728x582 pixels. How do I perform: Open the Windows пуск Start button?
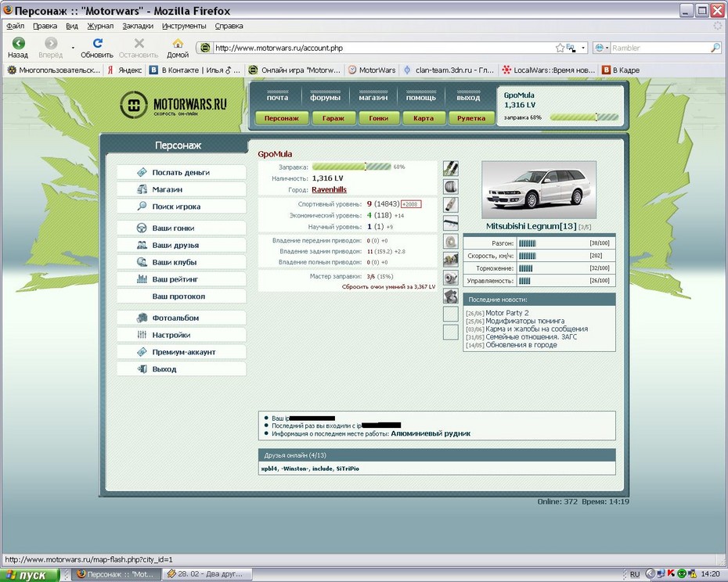(31, 575)
